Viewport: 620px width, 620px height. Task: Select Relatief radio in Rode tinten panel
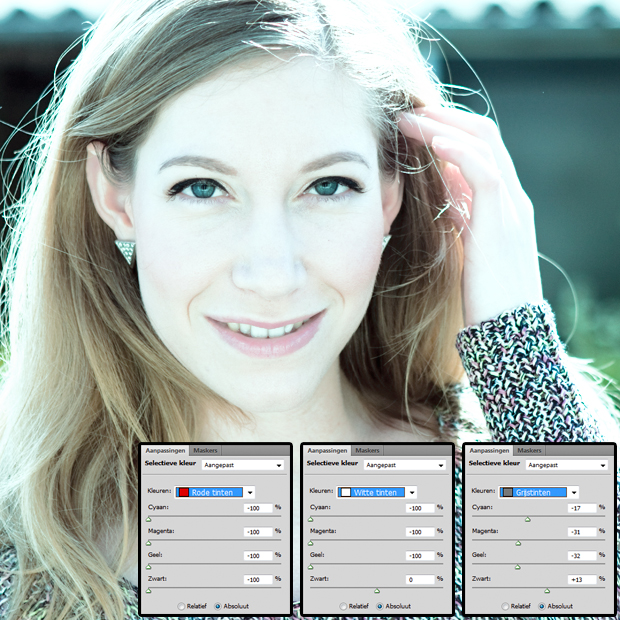[x=181, y=606]
